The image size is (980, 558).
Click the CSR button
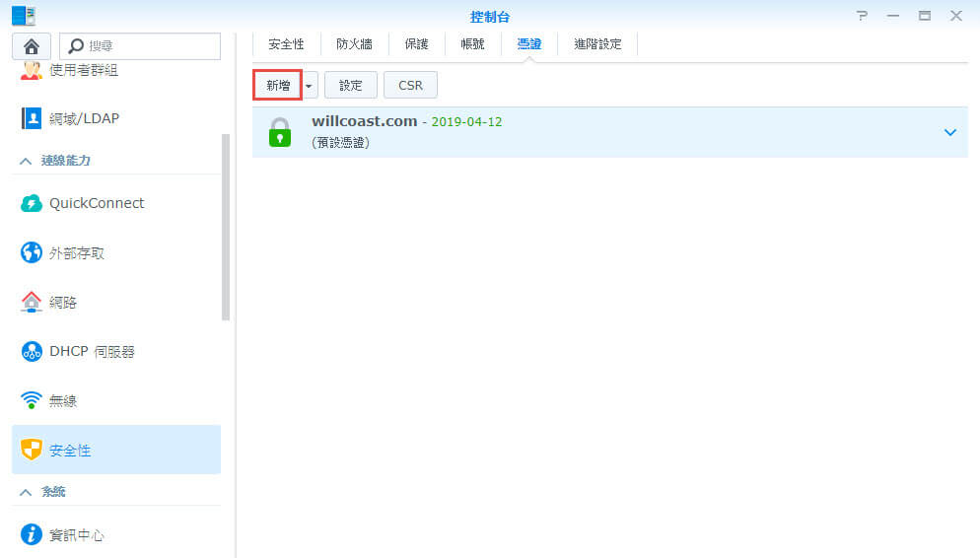tap(410, 86)
